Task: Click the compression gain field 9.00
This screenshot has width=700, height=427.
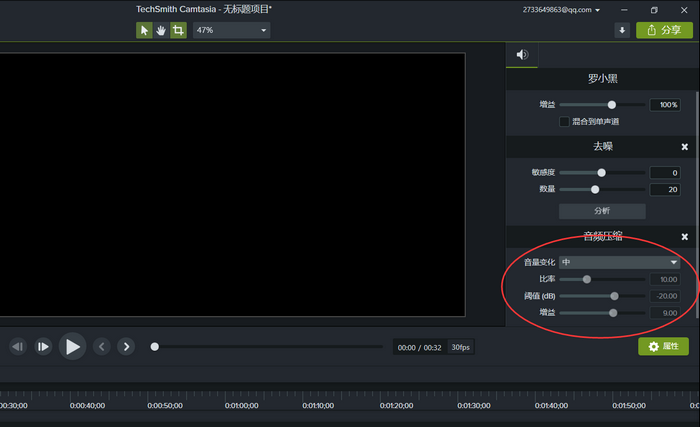Action: click(665, 313)
